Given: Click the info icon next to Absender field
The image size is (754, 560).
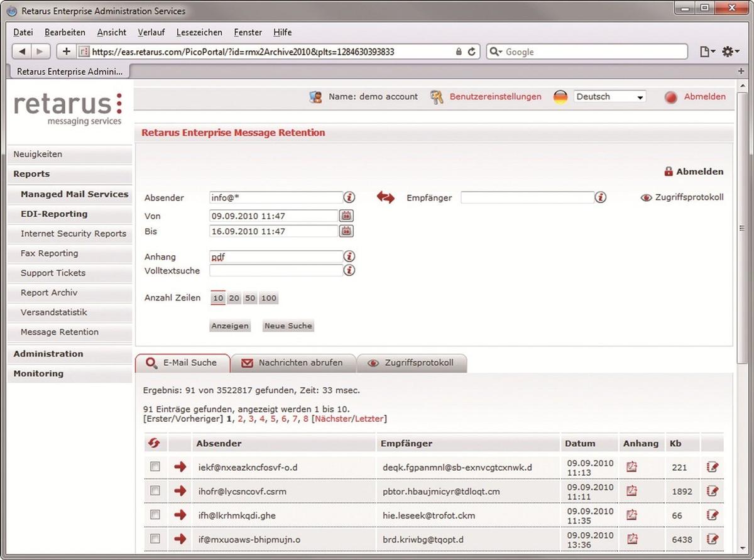Looking at the screenshot, I should tap(349, 197).
